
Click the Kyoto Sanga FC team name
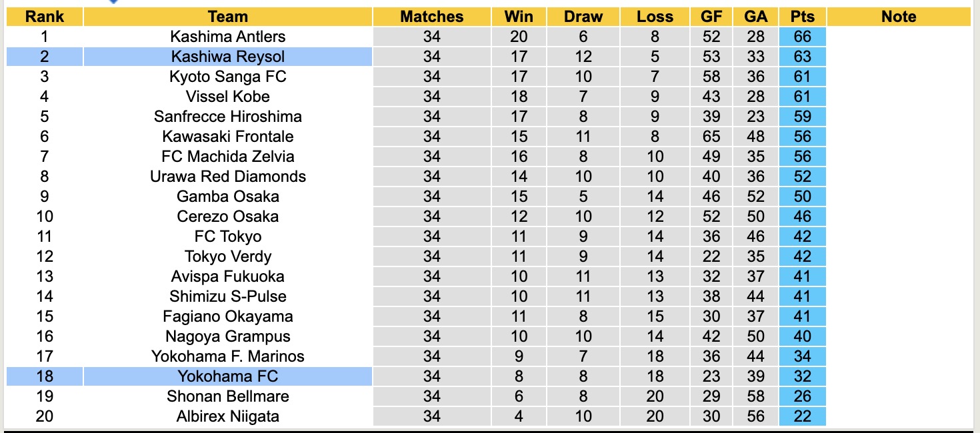click(x=227, y=77)
